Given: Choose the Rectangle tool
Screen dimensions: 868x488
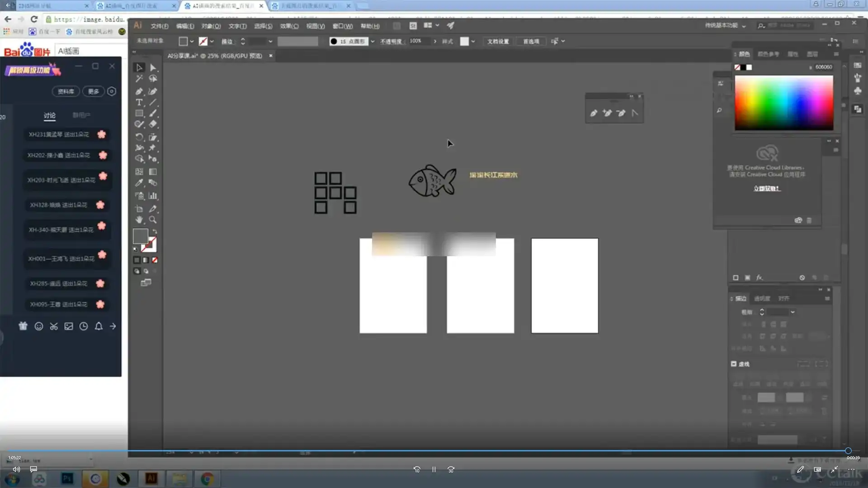Looking at the screenshot, I should (x=139, y=113).
